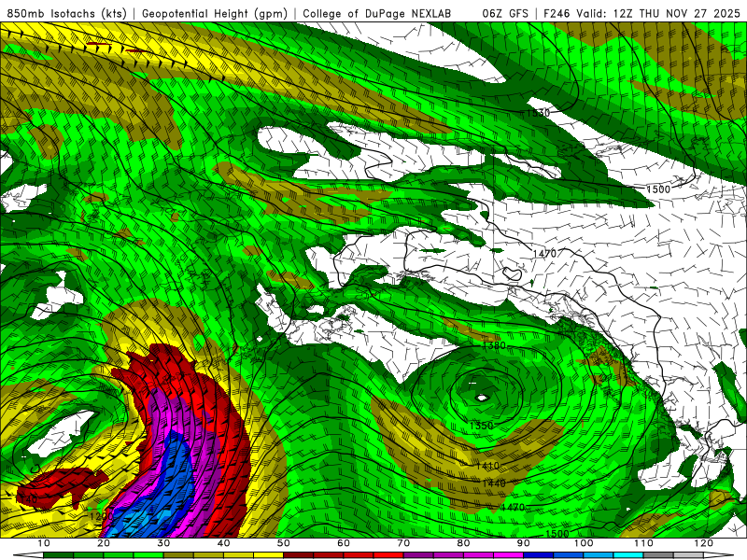Click the color bar '30' tick label

(x=164, y=543)
